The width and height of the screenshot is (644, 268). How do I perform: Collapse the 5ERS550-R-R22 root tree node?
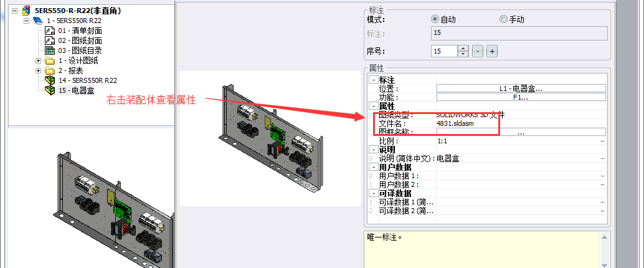(x=15, y=11)
